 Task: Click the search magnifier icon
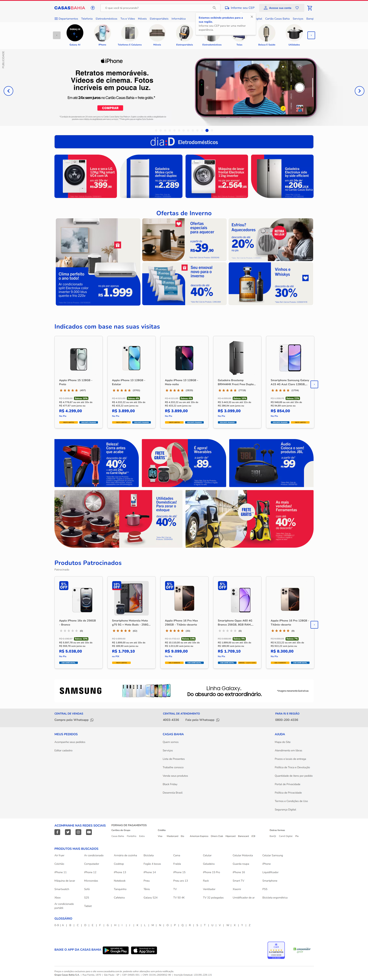tap(214, 8)
